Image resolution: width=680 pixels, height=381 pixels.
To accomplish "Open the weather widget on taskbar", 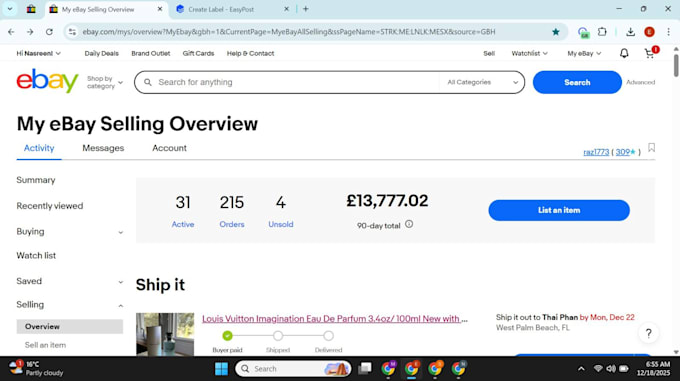I will pos(36,368).
